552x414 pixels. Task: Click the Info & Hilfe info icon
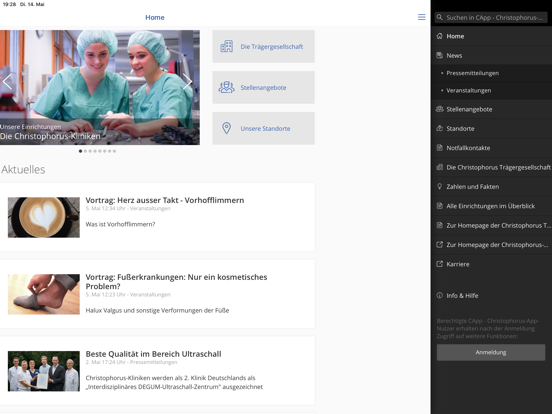click(439, 295)
